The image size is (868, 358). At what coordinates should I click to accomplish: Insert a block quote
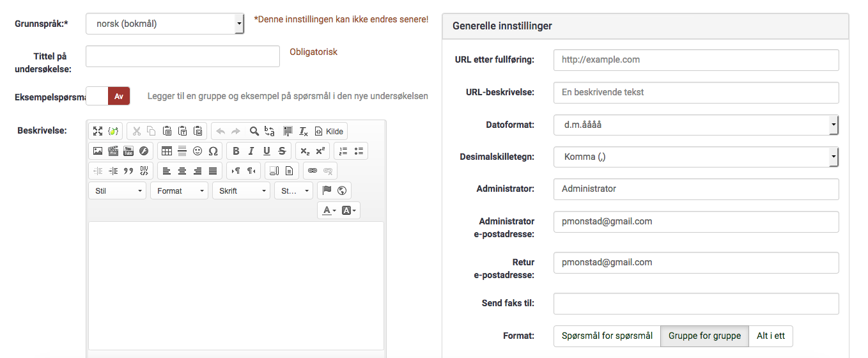tap(128, 171)
